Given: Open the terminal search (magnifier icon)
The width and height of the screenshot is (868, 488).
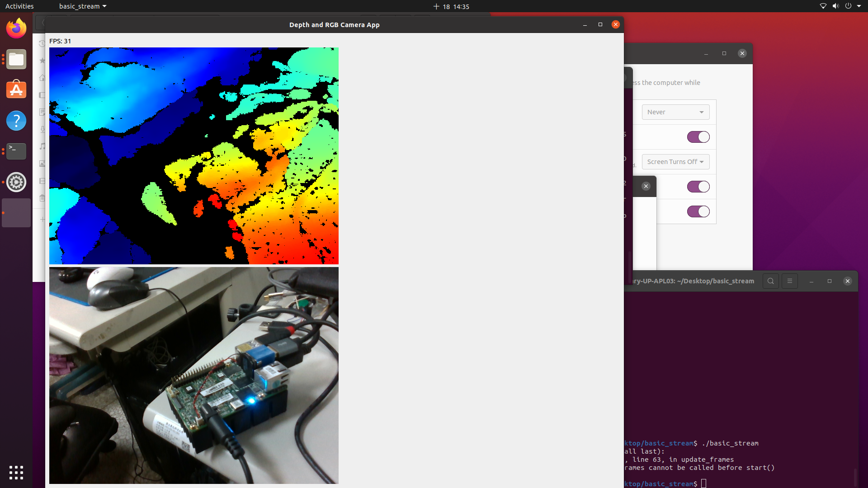Looking at the screenshot, I should click(x=771, y=281).
